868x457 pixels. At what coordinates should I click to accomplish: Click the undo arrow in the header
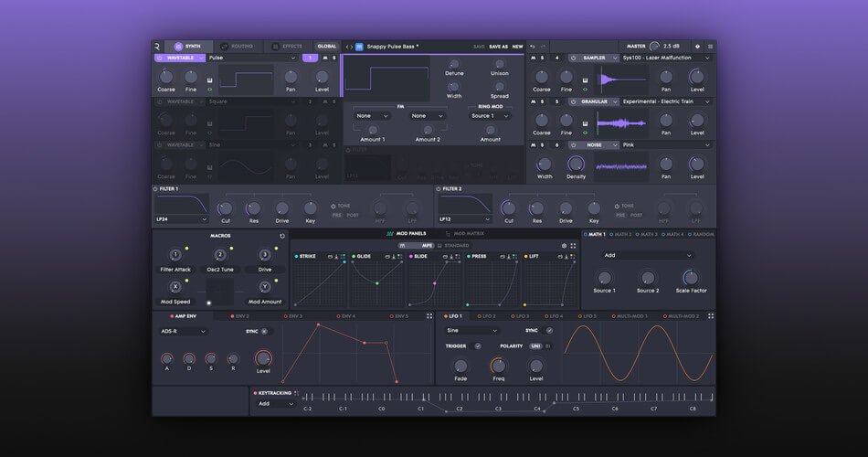[x=532, y=46]
